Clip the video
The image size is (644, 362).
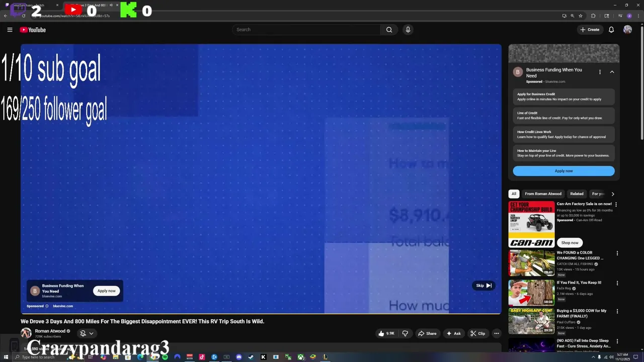point(477,333)
